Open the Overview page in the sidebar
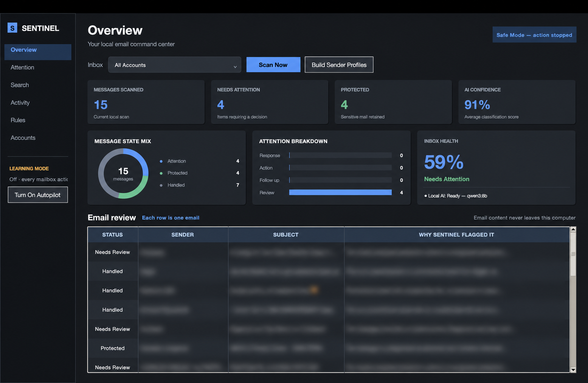588x383 pixels. (38, 52)
